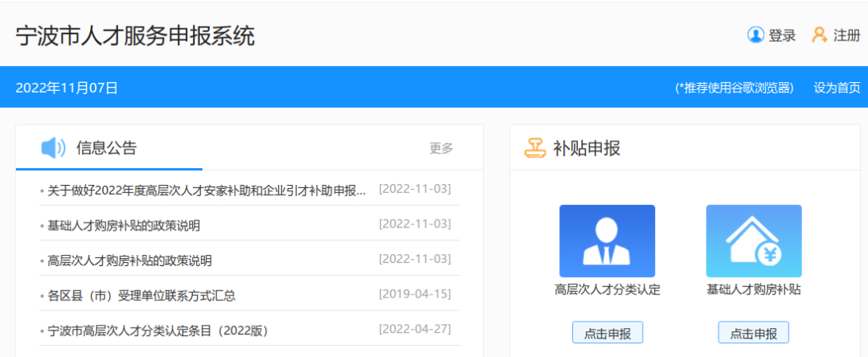
Task: Open the 基础人才购房补贴 house image
Action: pos(753,240)
